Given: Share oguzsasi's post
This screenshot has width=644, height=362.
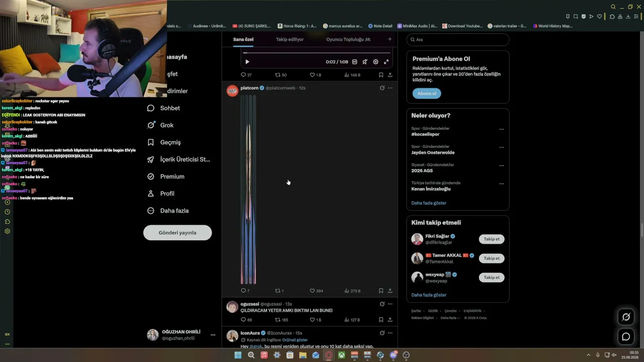Looking at the screenshot, I should click(390, 320).
